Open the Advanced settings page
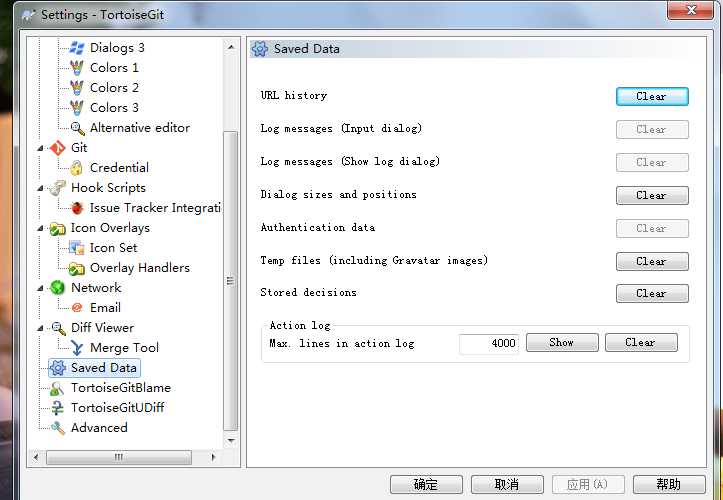Viewport: 723px width, 500px height. point(99,428)
